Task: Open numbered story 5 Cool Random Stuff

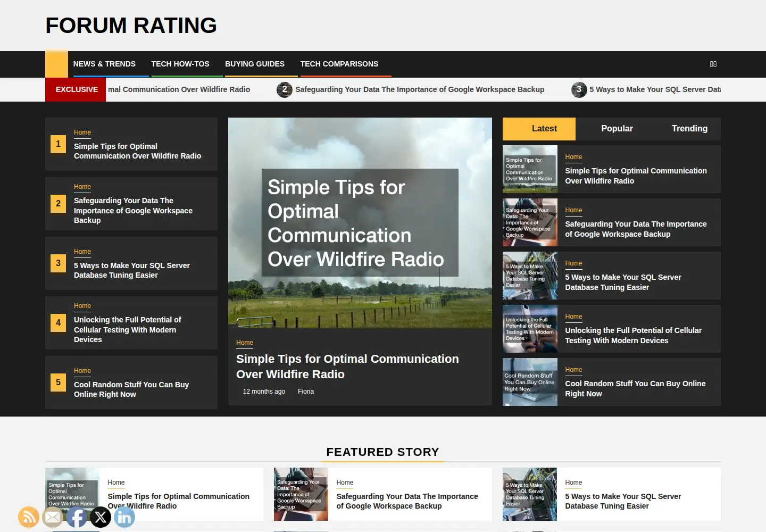Action: point(131,389)
